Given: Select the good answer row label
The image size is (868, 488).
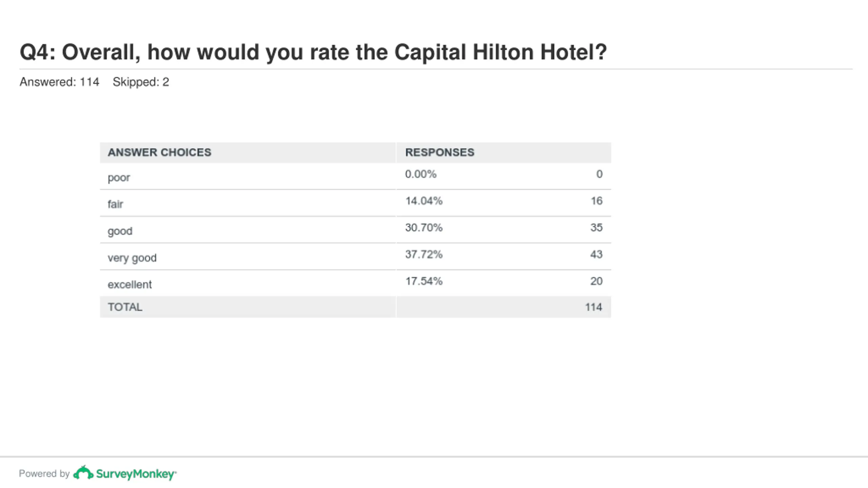Looking at the screenshot, I should (x=120, y=231).
